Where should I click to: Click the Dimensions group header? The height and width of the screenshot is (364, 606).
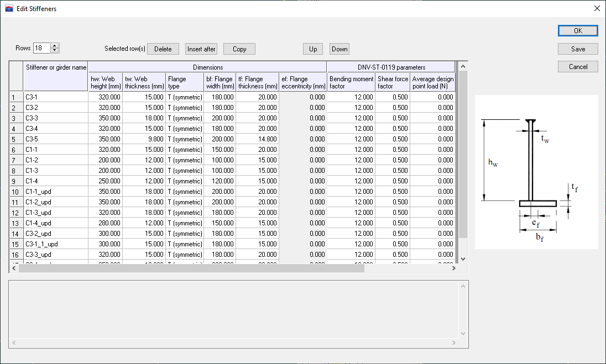207,67
